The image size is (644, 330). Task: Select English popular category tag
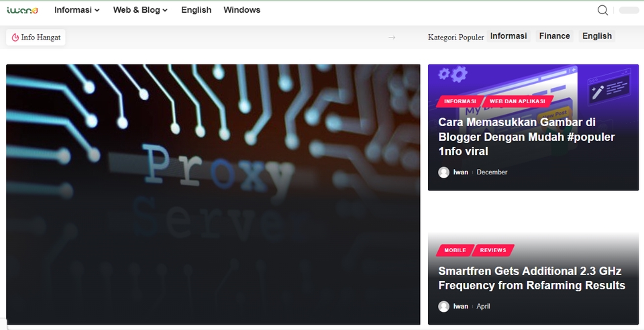click(x=597, y=36)
